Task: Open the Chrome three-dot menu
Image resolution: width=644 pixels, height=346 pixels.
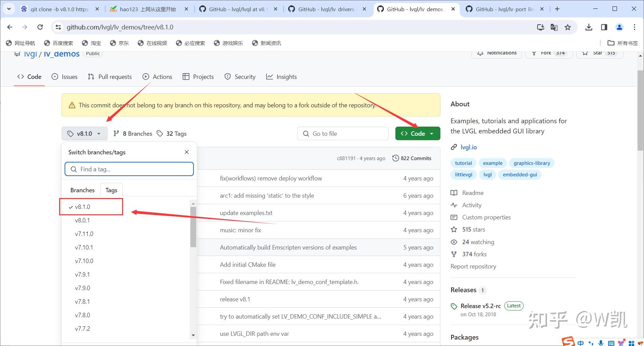Action: 634,27
